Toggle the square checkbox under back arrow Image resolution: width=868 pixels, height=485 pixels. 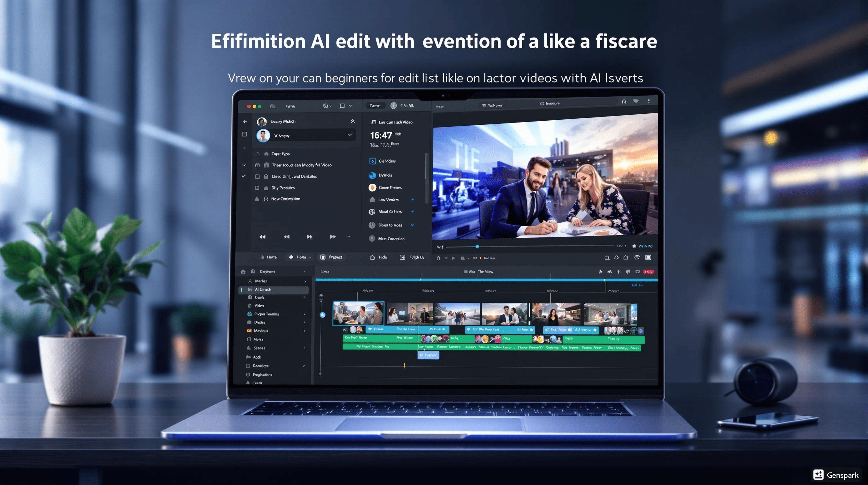(x=245, y=134)
